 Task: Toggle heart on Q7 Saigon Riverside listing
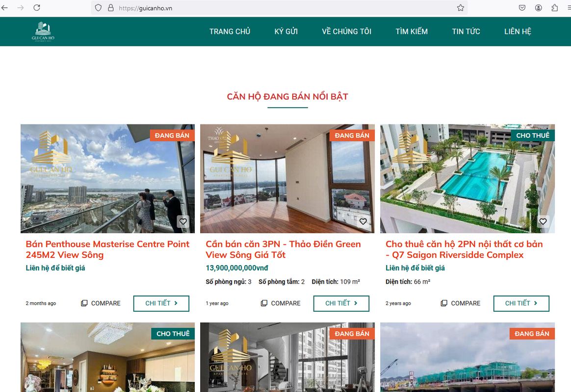(x=543, y=221)
